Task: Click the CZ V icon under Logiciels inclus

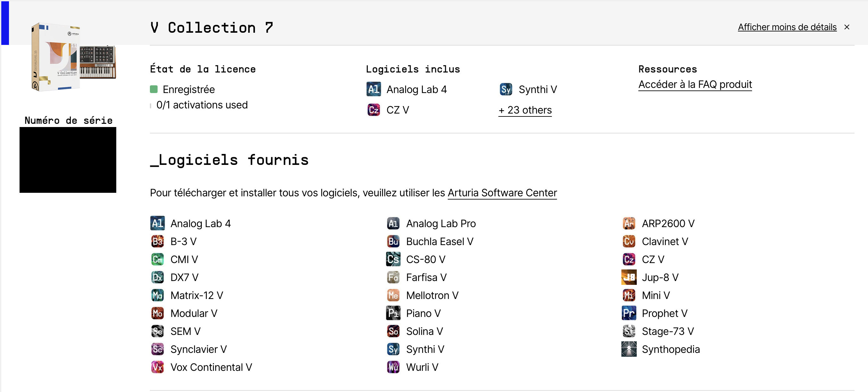Action: tap(374, 110)
